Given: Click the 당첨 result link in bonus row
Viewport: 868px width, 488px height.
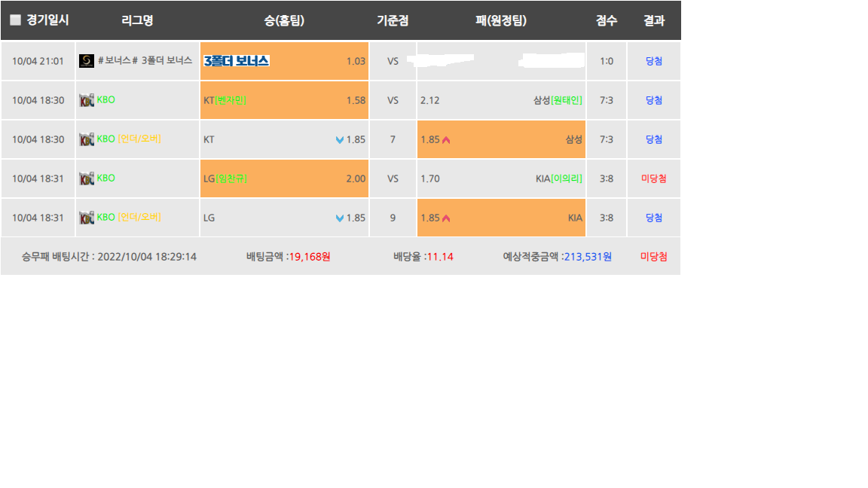Looking at the screenshot, I should [654, 62].
